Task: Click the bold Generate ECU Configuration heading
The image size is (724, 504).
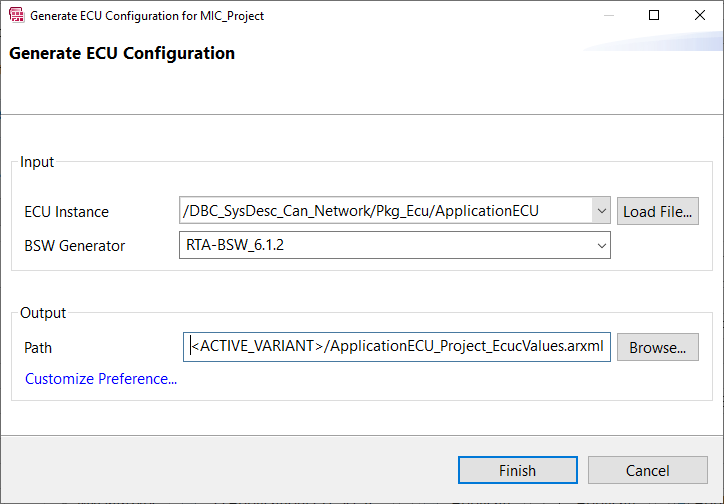Action: coord(122,53)
